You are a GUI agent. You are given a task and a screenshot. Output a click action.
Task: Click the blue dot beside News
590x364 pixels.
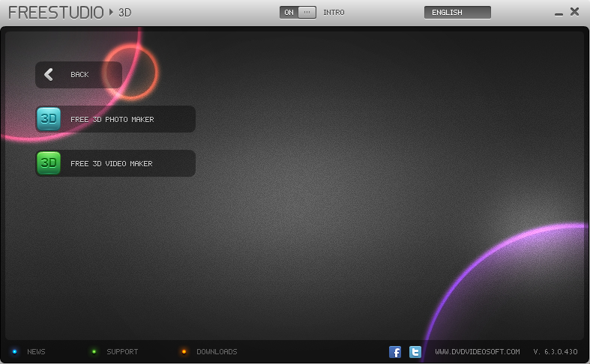[x=15, y=351]
